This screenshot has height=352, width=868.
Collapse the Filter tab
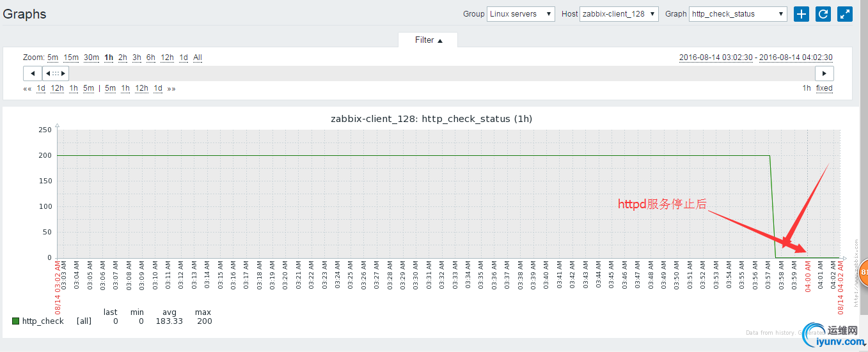click(428, 40)
